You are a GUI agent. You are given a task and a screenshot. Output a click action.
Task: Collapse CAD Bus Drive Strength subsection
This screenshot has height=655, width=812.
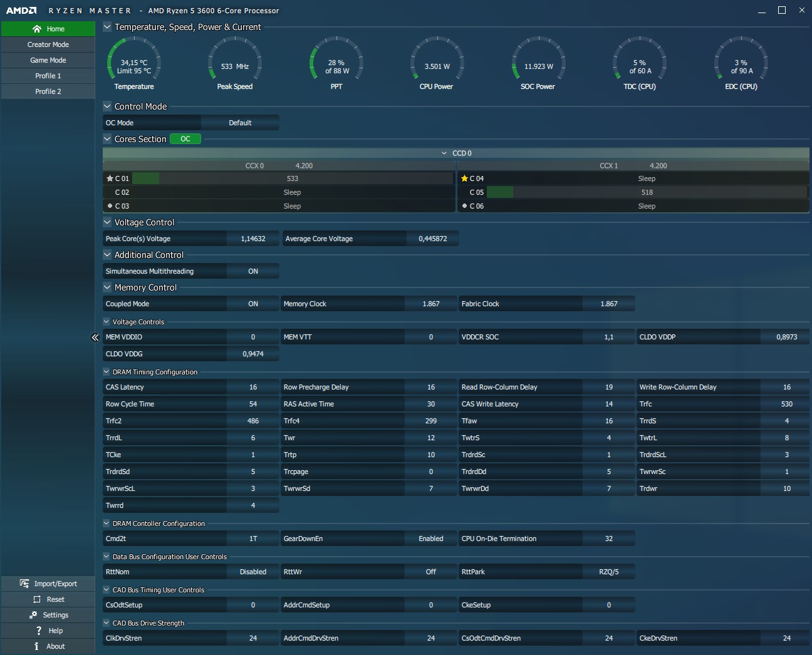107,623
